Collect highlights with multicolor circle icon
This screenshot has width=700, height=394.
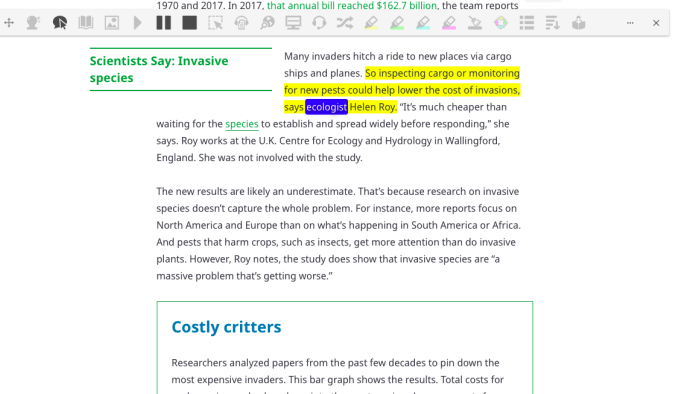tap(501, 23)
